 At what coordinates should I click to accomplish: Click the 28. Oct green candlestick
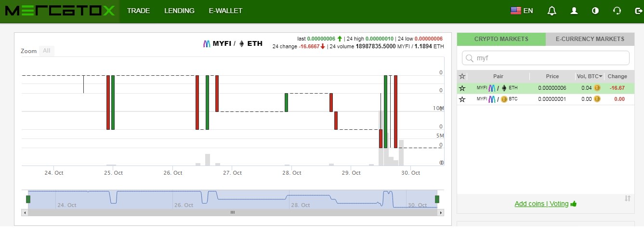286,102
